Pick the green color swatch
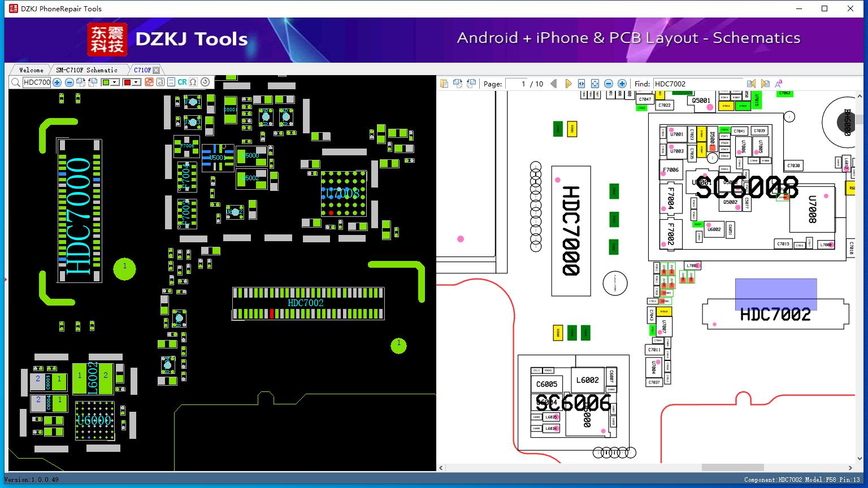This screenshot has height=488, width=868. (x=106, y=82)
